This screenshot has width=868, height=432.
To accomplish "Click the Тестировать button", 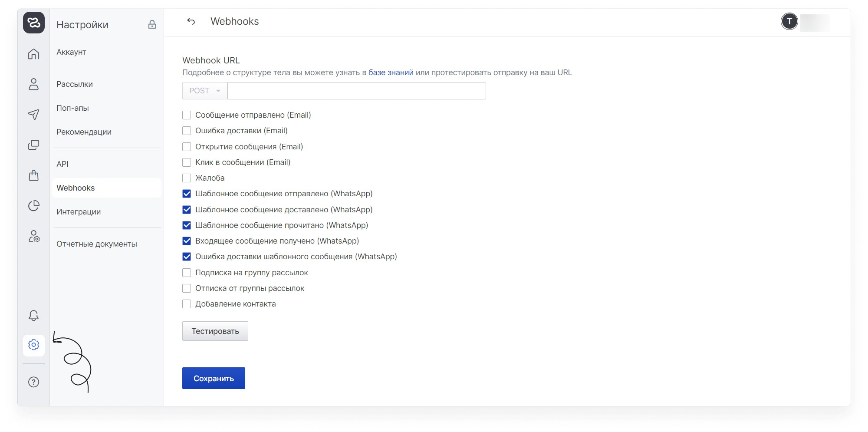I will pos(215,331).
